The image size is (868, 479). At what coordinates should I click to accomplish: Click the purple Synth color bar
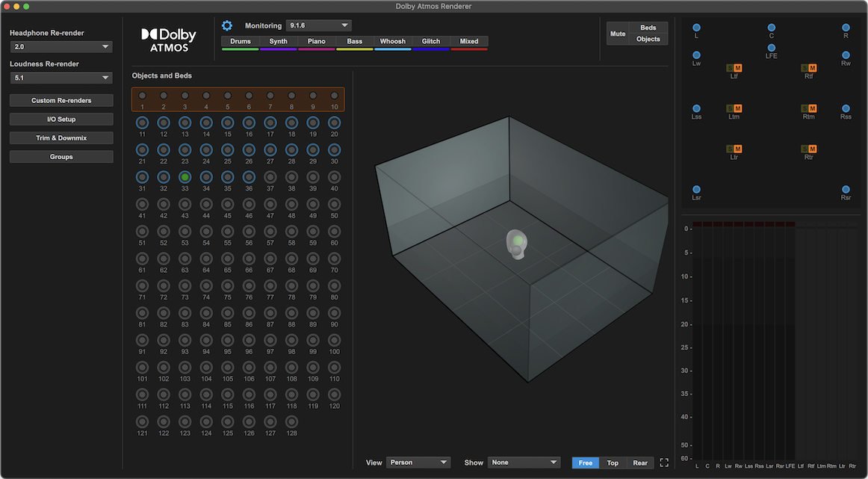click(279, 49)
